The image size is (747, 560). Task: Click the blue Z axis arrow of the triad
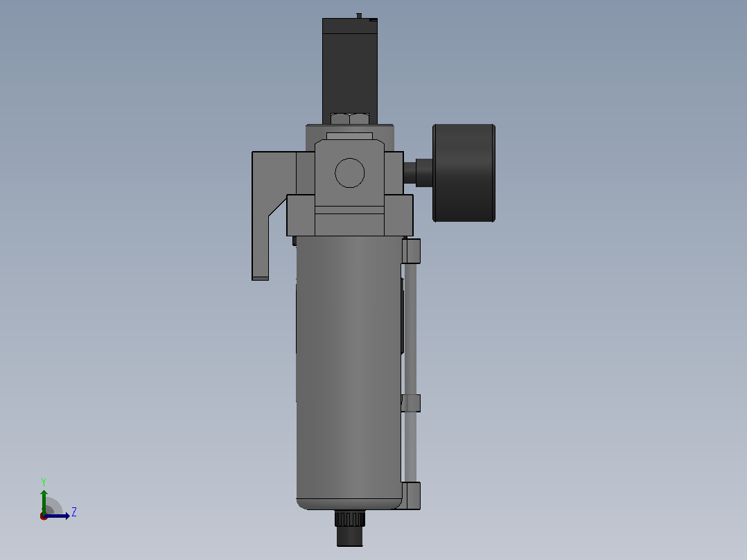(x=57, y=516)
